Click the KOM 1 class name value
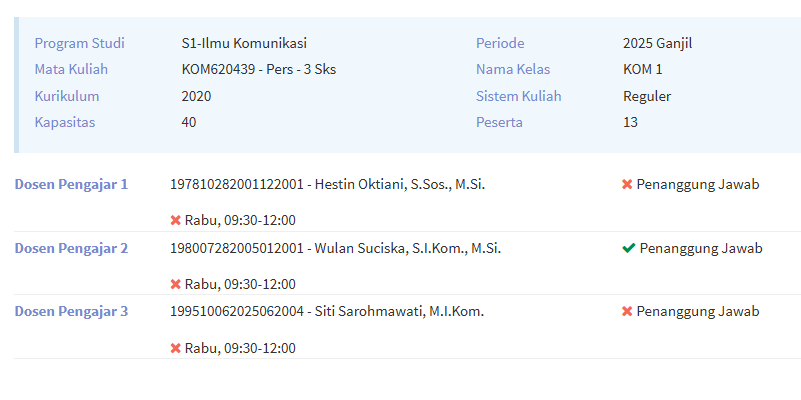This screenshot has height=400, width=801. (642, 69)
